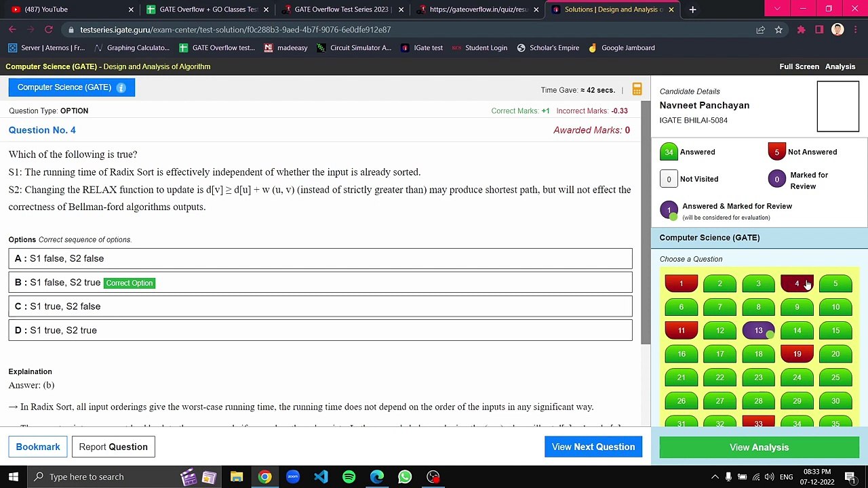Open side panel icon in Chrome
The height and width of the screenshot is (488, 868).
819,30
